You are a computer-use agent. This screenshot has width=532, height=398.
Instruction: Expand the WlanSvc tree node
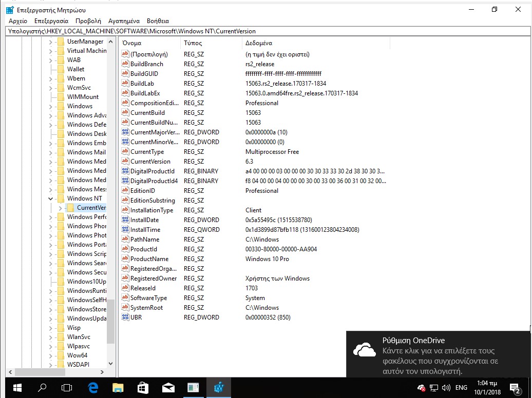pos(50,337)
